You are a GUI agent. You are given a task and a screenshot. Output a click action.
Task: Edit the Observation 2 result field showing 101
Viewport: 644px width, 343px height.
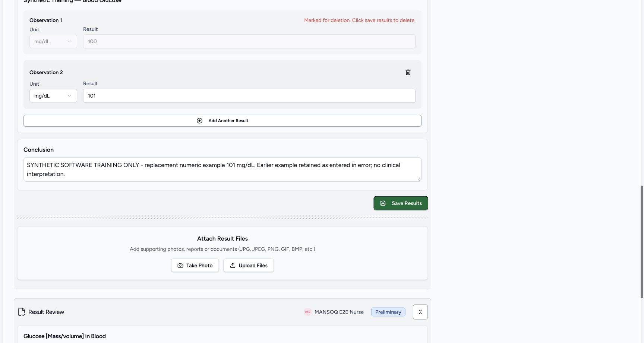point(249,96)
